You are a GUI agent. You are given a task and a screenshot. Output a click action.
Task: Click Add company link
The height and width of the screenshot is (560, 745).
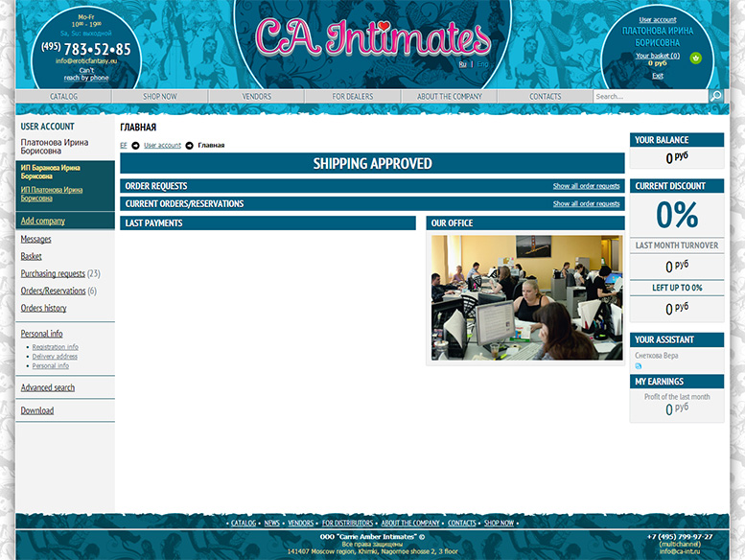pyautogui.click(x=43, y=221)
